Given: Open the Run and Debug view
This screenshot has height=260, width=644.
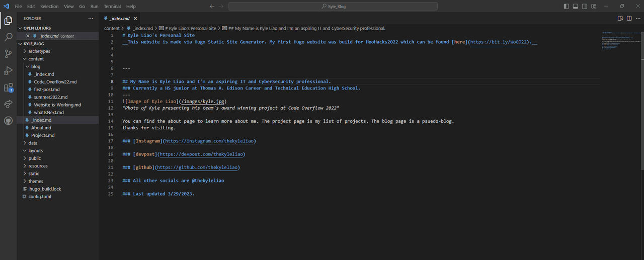Looking at the screenshot, I should tap(8, 70).
